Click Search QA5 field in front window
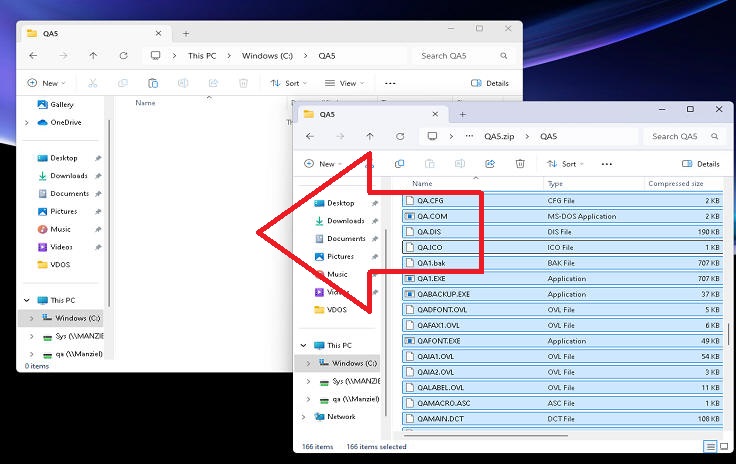The width and height of the screenshot is (736, 464). point(685,137)
